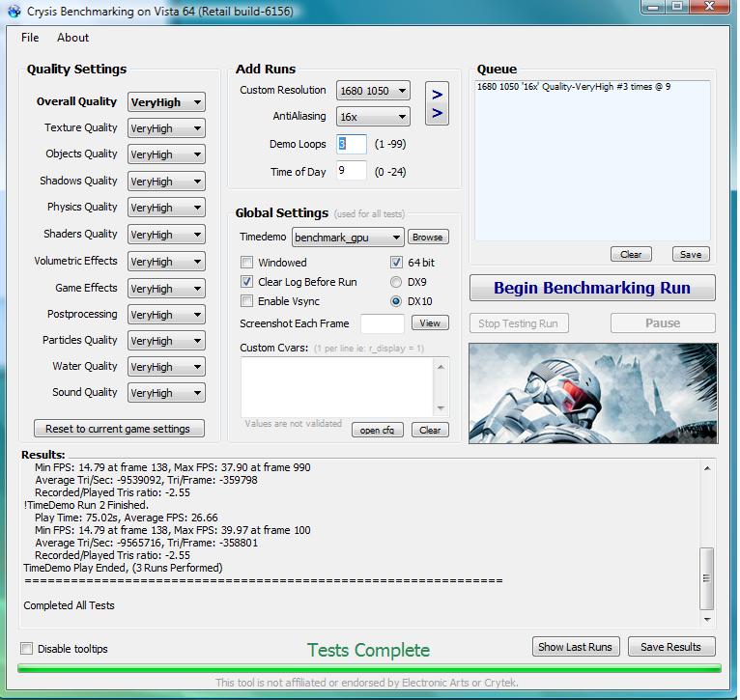This screenshot has width=740, height=700.
Task: Open Overall Quality dropdown
Action: 166,102
